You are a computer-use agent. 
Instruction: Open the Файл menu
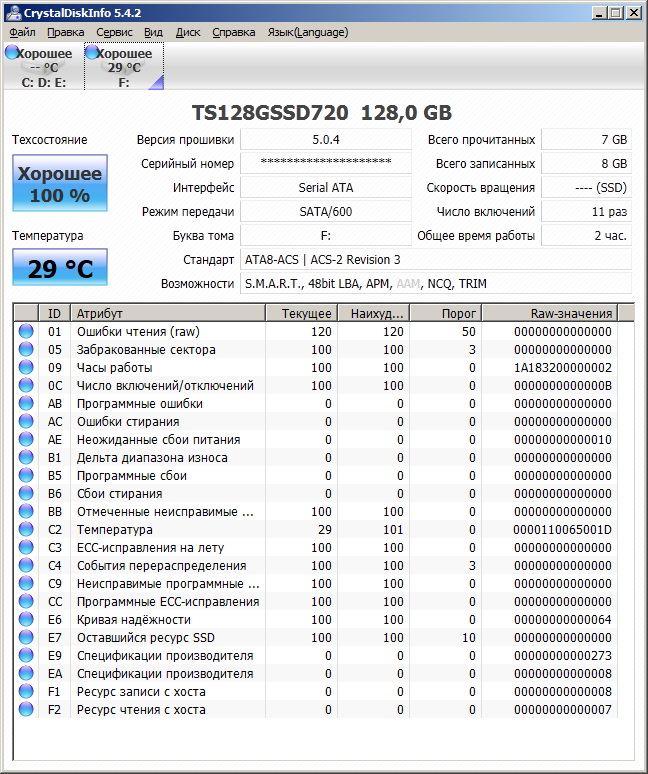22,32
